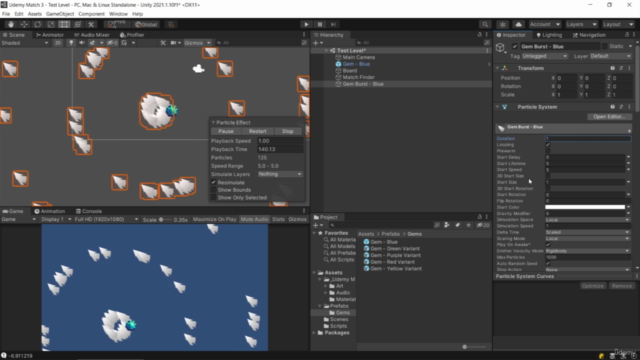Open the GameObject menu
The image size is (640, 360).
pos(60,14)
